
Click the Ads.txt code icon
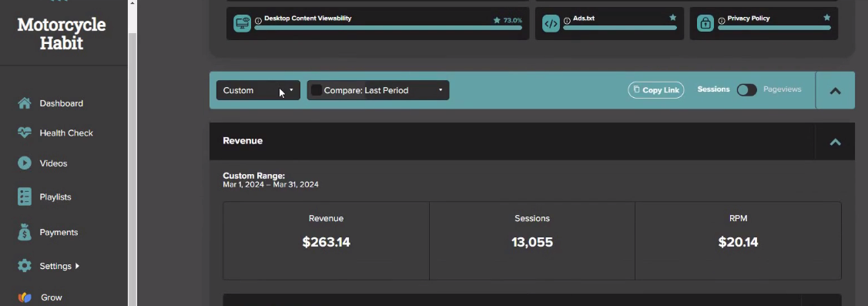point(551,24)
